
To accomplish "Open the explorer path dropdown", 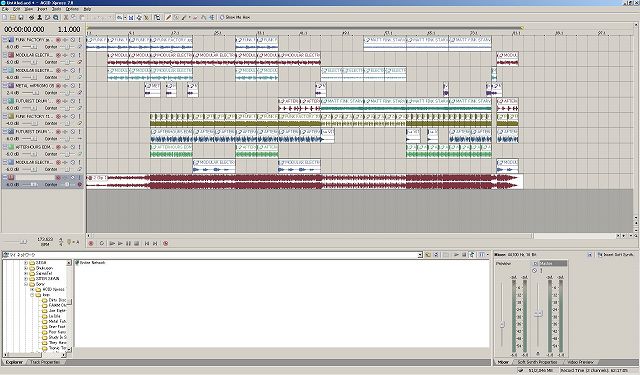I will (x=420, y=255).
